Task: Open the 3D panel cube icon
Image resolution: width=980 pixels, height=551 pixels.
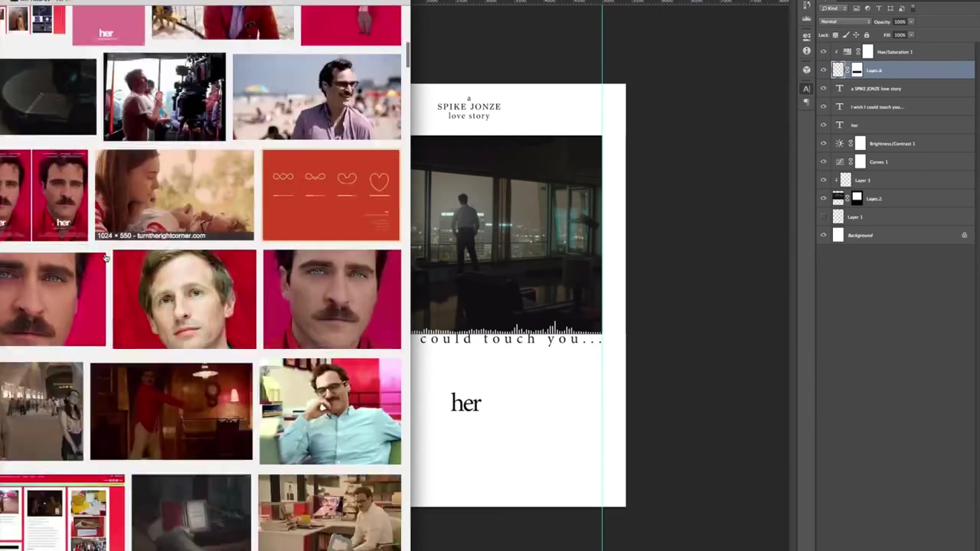Action: 806,70
